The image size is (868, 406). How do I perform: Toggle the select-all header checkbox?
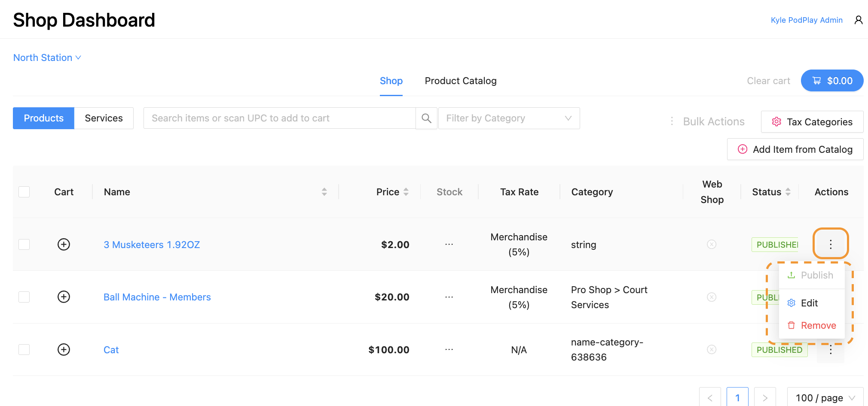(x=24, y=192)
